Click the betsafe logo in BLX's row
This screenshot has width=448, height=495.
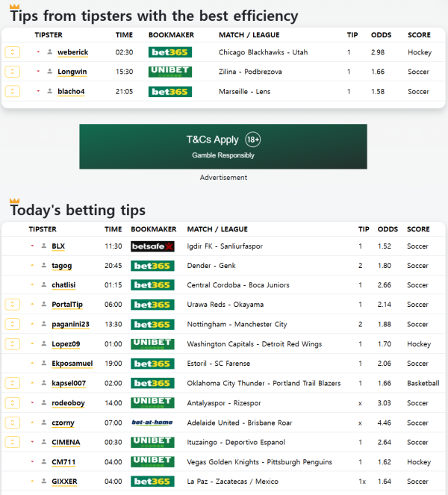click(152, 246)
